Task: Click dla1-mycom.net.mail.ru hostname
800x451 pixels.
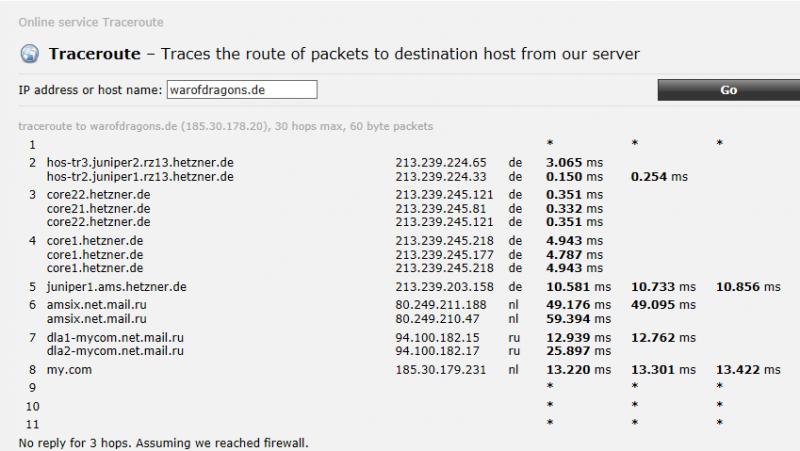Action: pos(115,337)
